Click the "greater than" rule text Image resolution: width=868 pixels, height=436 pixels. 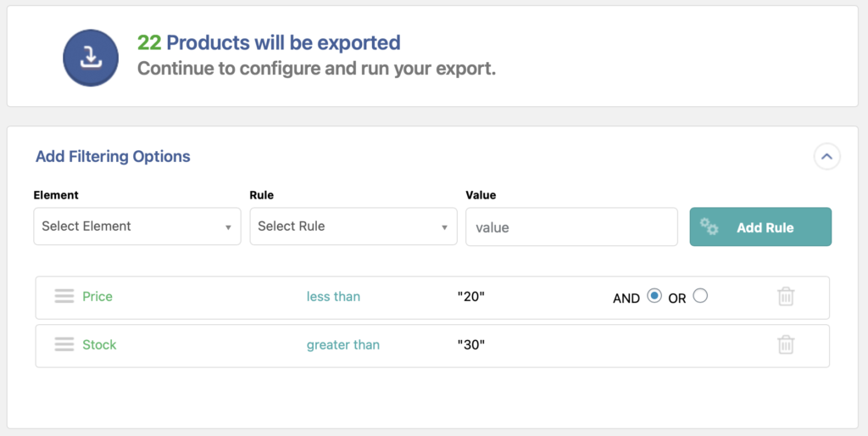(x=342, y=344)
